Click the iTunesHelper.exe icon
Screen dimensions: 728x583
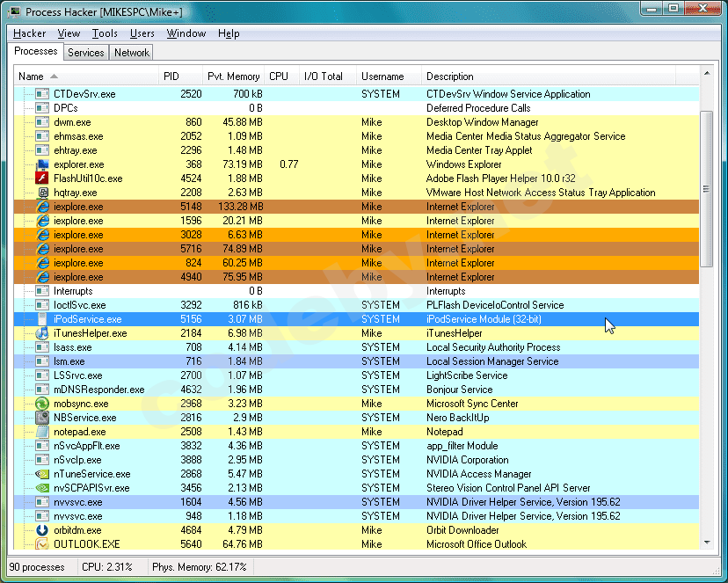(42, 333)
